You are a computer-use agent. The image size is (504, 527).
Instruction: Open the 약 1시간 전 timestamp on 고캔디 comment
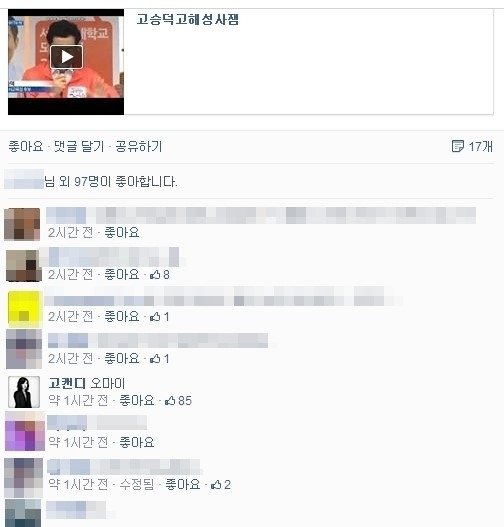point(78,401)
